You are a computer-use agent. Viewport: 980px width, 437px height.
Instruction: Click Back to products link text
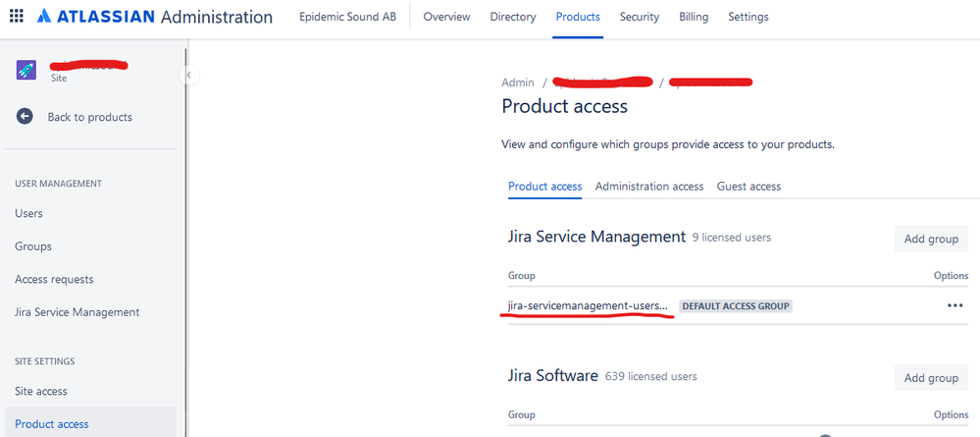pos(90,117)
